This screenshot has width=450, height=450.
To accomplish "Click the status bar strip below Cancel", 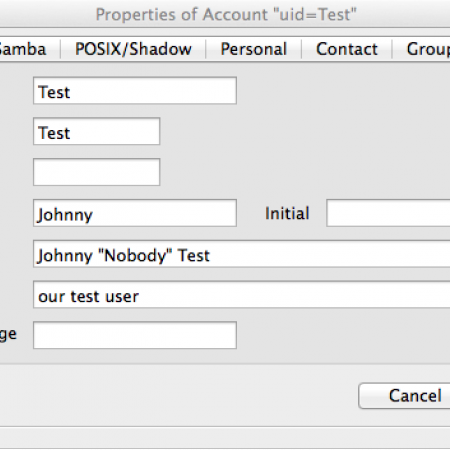I will pyautogui.click(x=225, y=437).
